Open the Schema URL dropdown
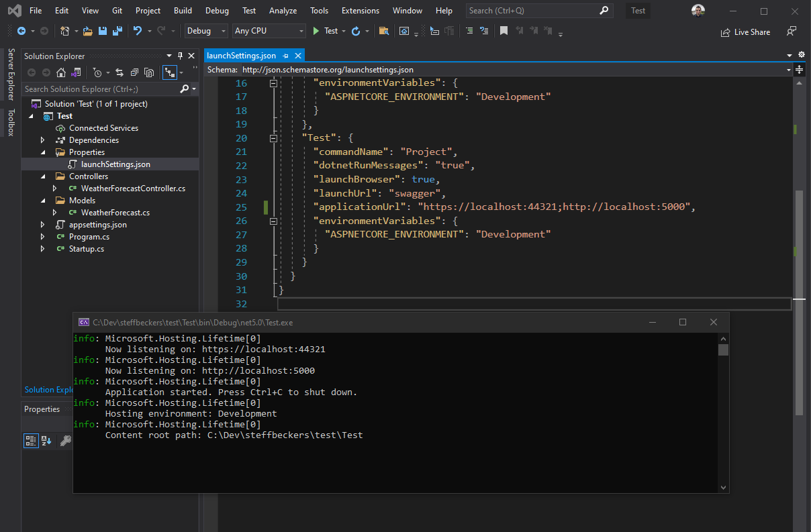Image resolution: width=811 pixels, height=532 pixels. pos(790,69)
